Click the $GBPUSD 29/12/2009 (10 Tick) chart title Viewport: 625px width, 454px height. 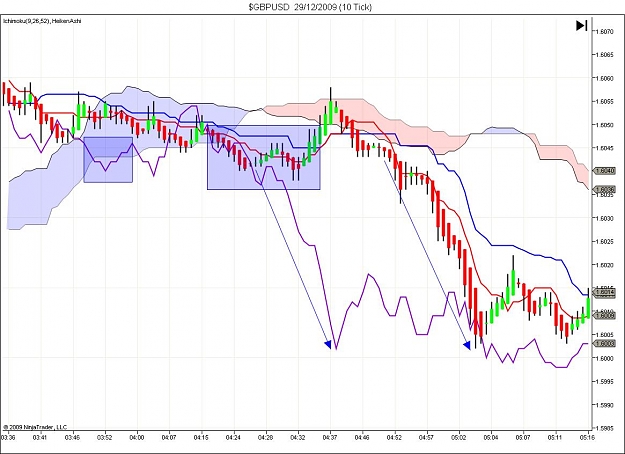pyautogui.click(x=310, y=7)
